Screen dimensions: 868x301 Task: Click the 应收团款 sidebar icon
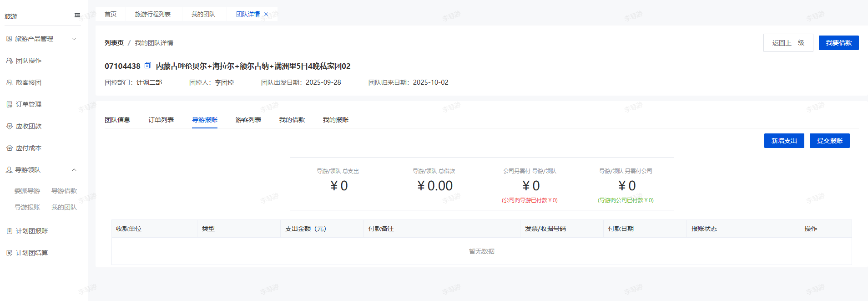pyautogui.click(x=10, y=126)
